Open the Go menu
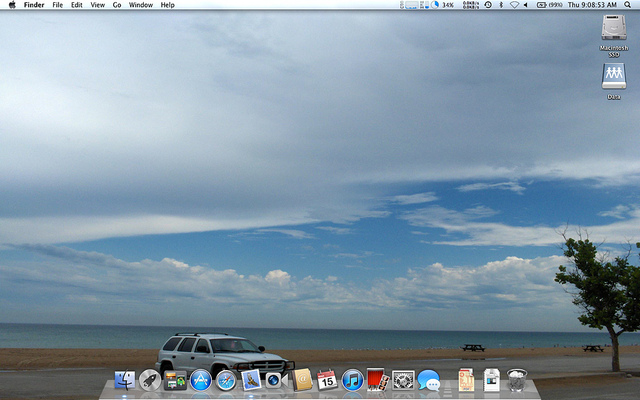 (117, 5)
